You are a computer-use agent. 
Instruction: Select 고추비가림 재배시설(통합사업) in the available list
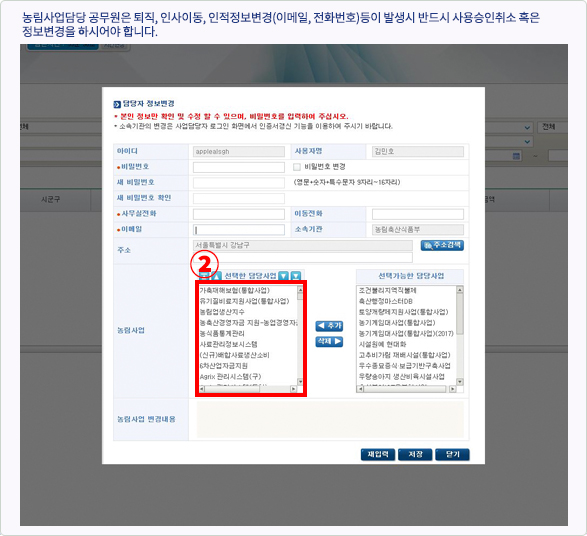tap(405, 355)
